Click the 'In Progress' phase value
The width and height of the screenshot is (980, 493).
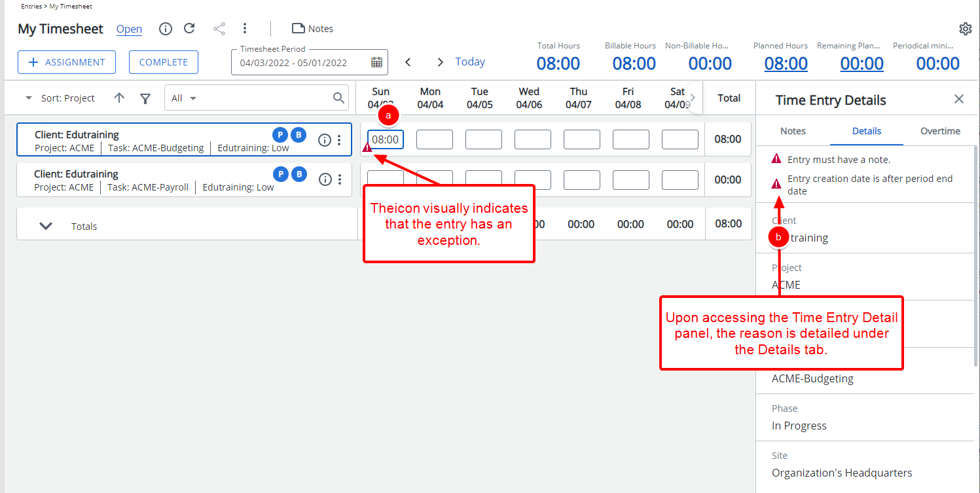(x=799, y=426)
